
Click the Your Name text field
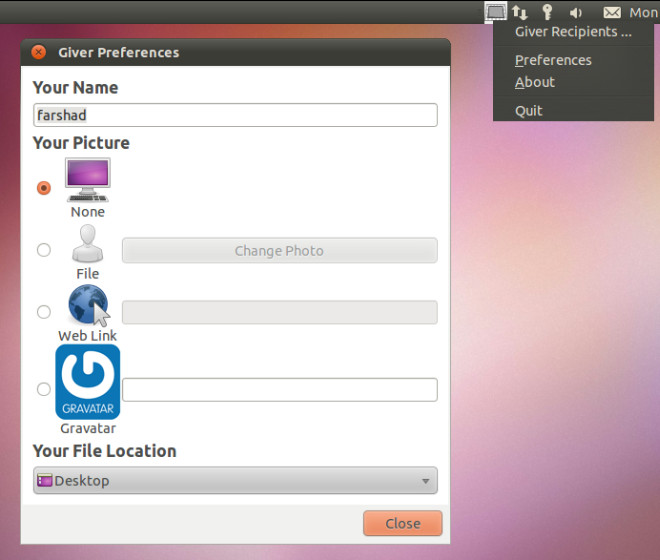[235, 115]
